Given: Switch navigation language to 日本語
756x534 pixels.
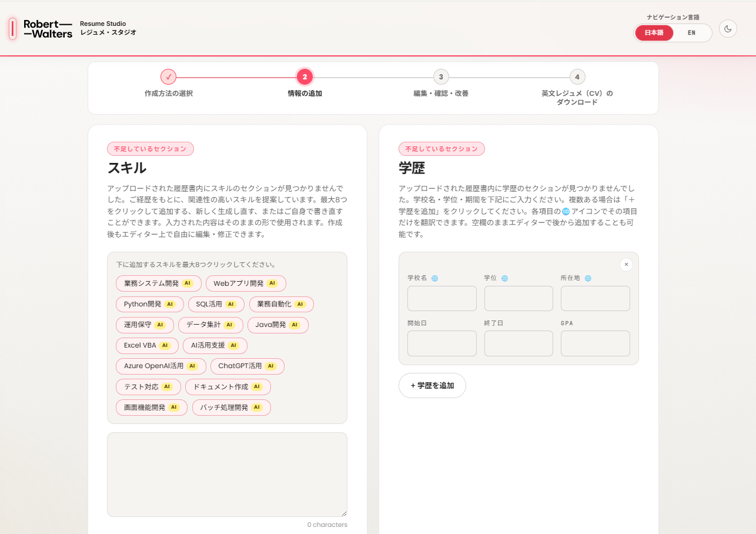Looking at the screenshot, I should tap(654, 33).
